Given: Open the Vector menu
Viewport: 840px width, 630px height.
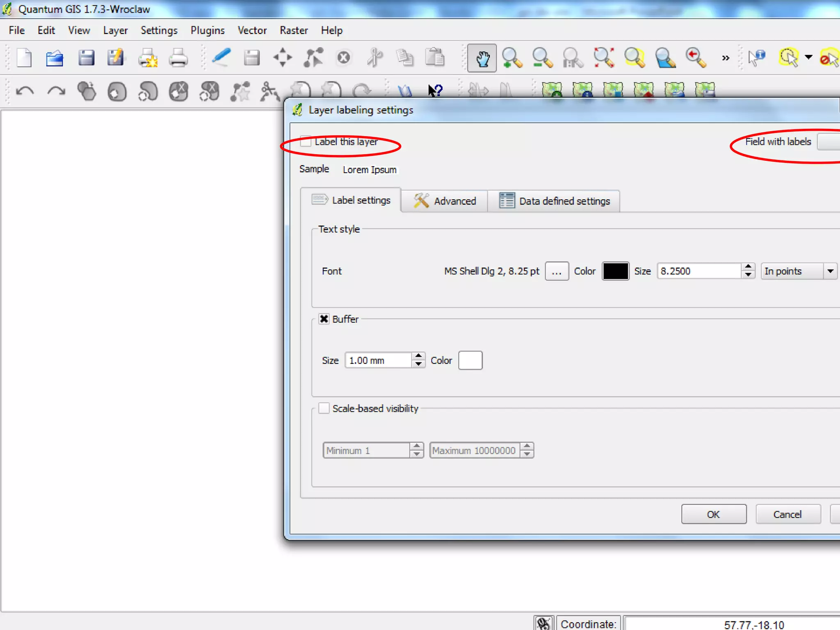Looking at the screenshot, I should pyautogui.click(x=252, y=30).
